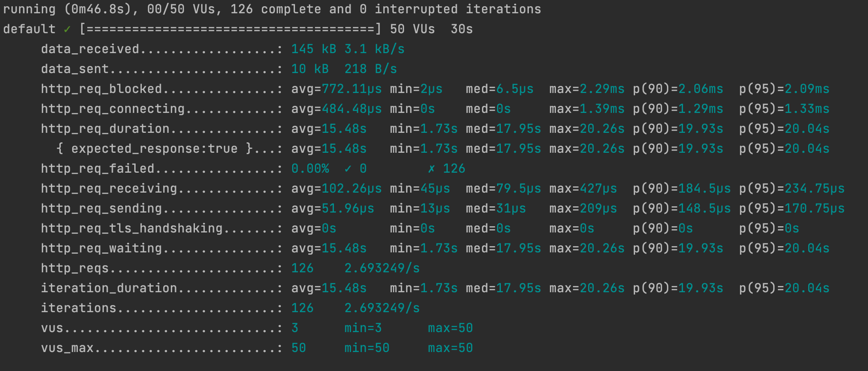Click the http_req_duration avg value 15.48s

(344, 129)
